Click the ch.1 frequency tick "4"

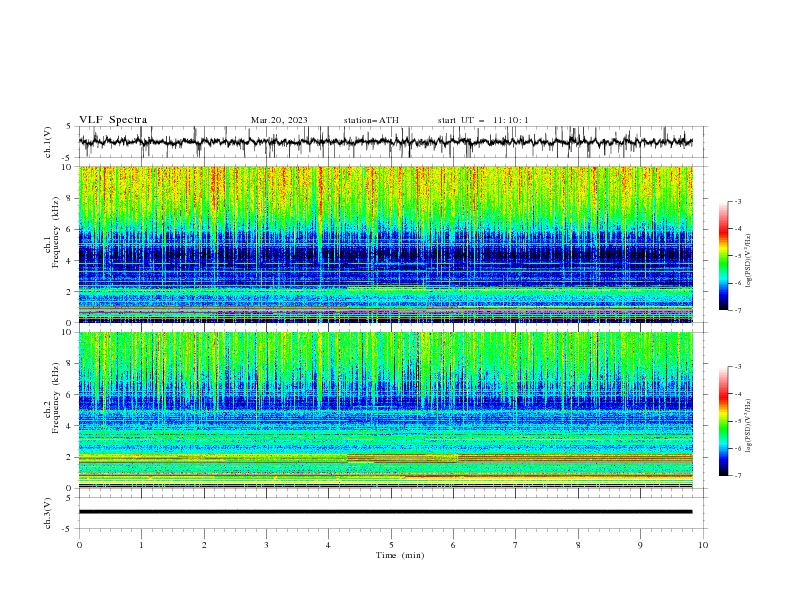70,261
